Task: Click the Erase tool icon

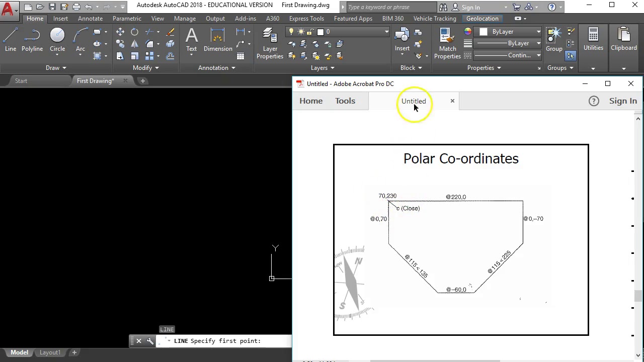Action: click(x=170, y=32)
